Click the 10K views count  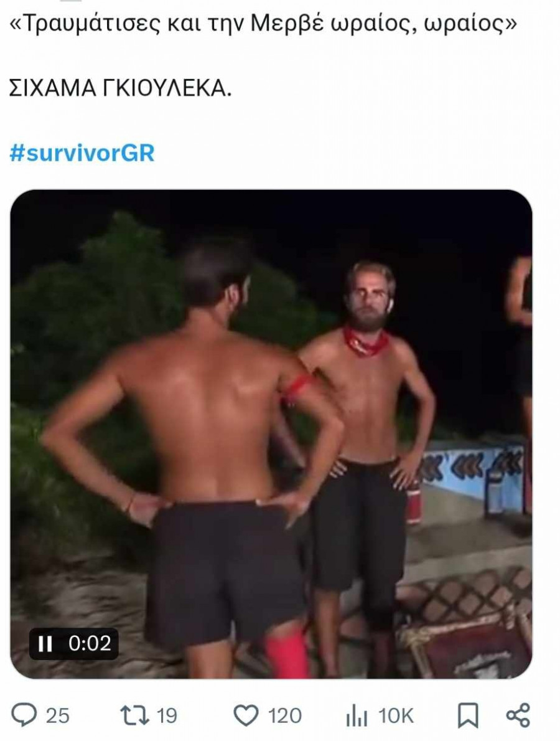tap(396, 716)
